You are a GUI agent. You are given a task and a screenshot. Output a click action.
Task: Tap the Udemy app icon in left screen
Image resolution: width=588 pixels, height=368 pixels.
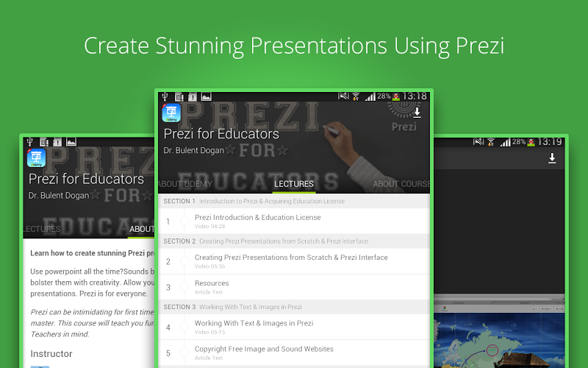click(x=36, y=158)
